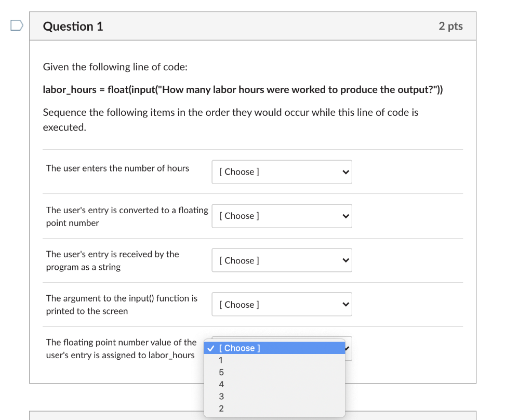Select option 3 in the open list

[x=221, y=397]
